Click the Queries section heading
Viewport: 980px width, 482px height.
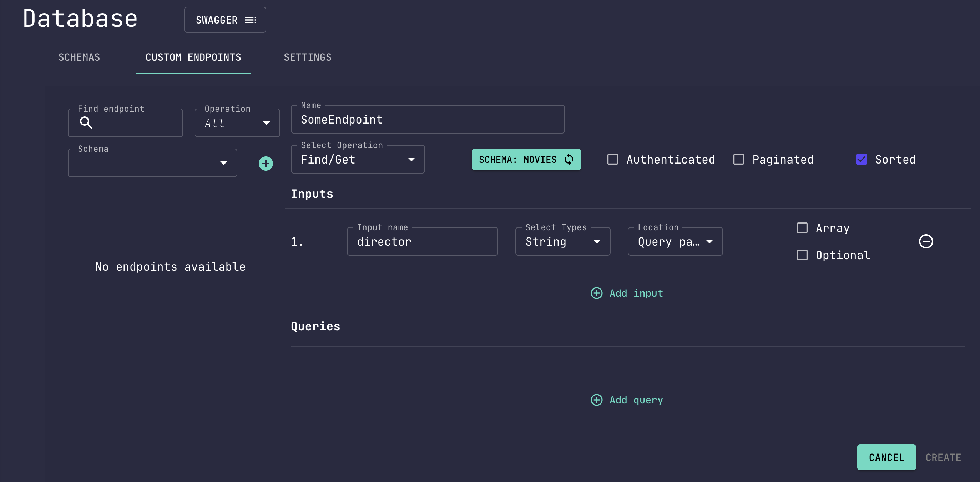(x=315, y=326)
